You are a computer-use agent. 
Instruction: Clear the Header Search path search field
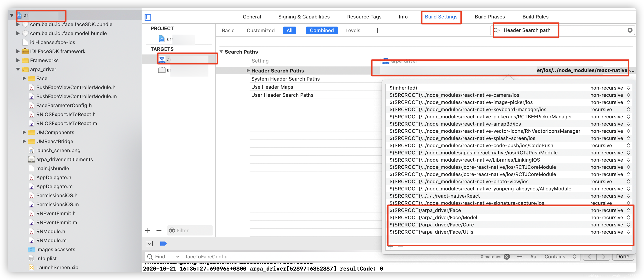630,30
